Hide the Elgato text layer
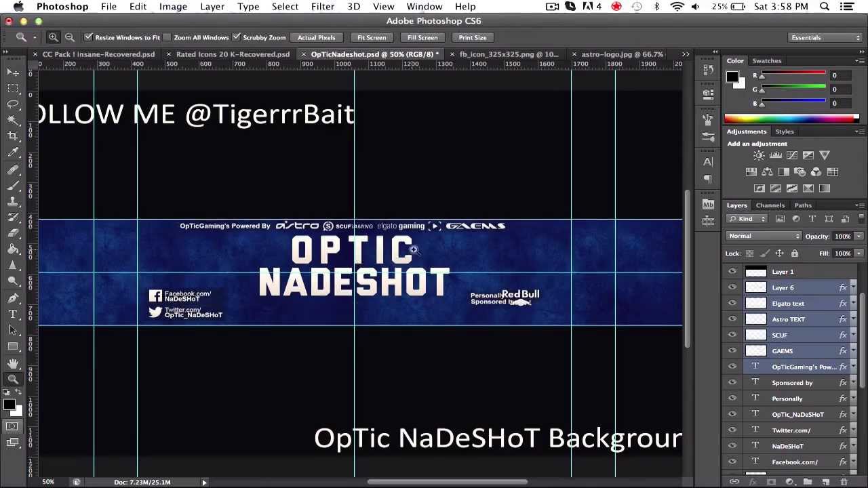Image resolution: width=868 pixels, height=488 pixels. (x=732, y=304)
